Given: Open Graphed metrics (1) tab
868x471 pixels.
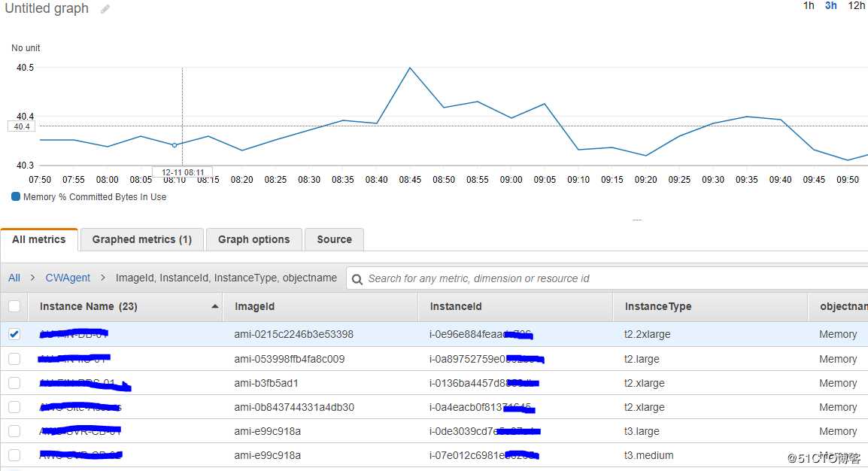Looking at the screenshot, I should coord(141,240).
